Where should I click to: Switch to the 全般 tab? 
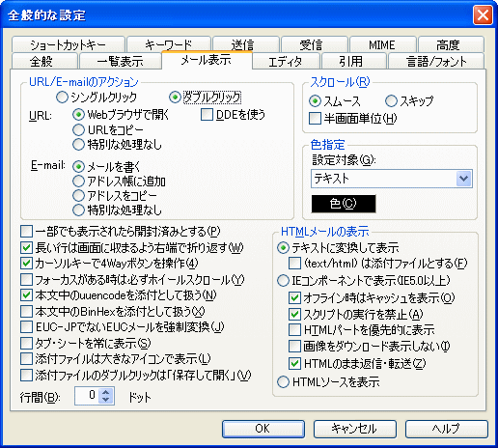(x=44, y=61)
